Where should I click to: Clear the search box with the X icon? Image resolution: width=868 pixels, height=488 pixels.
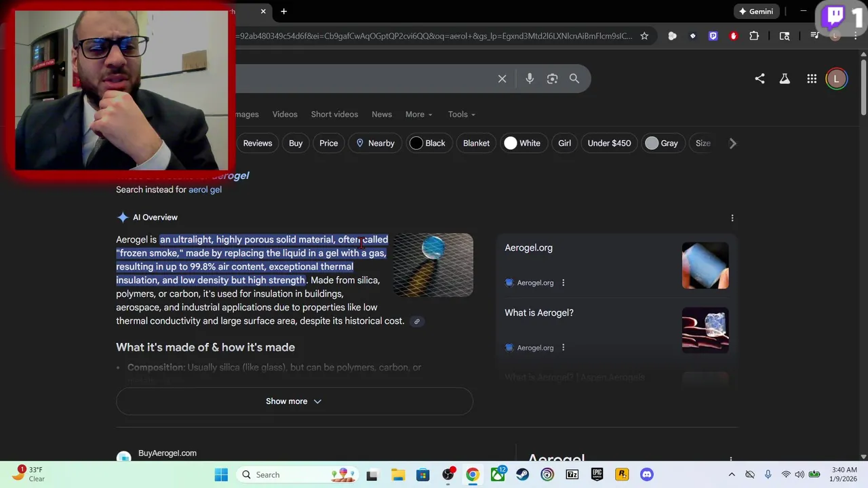pyautogui.click(x=502, y=79)
